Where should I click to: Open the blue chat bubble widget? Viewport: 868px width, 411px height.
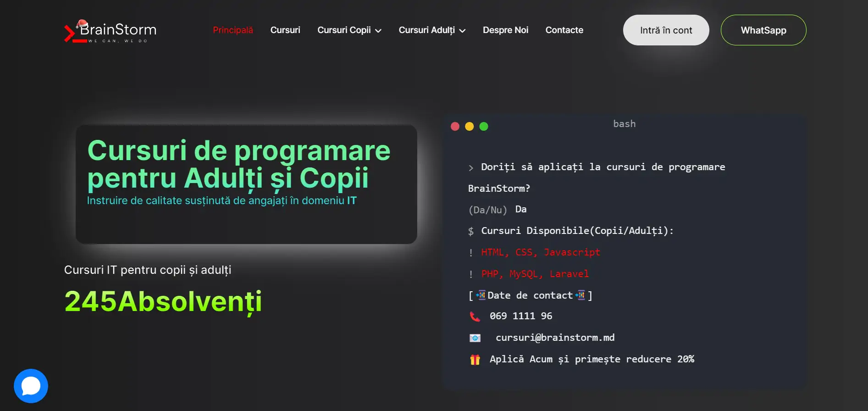click(x=31, y=386)
